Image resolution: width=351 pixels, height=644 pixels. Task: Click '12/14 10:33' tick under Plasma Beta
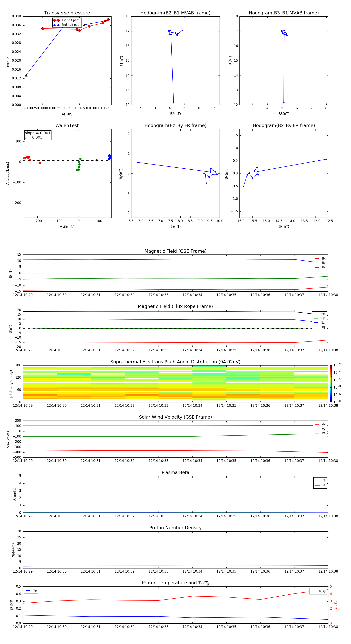158,516
